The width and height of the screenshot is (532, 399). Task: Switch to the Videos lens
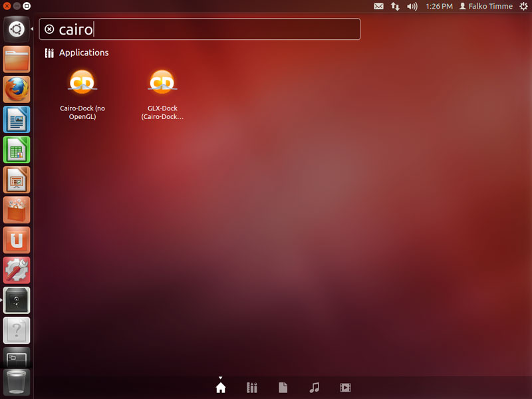[345, 388]
